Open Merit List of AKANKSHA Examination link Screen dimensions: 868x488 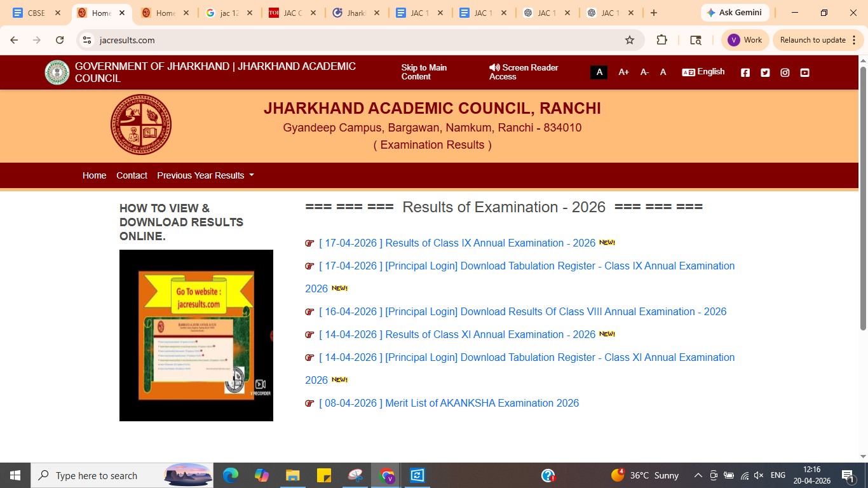click(x=449, y=403)
